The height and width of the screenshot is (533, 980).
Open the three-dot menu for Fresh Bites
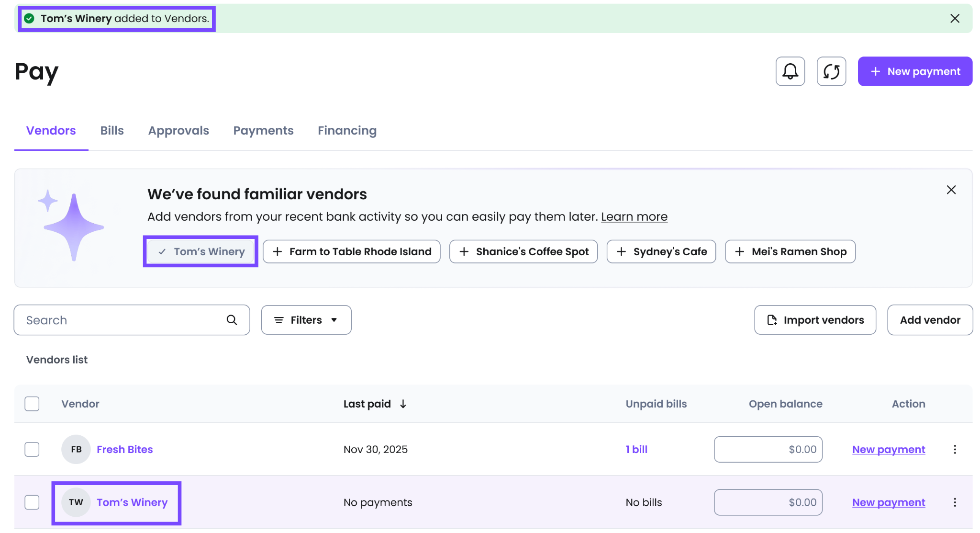955,449
